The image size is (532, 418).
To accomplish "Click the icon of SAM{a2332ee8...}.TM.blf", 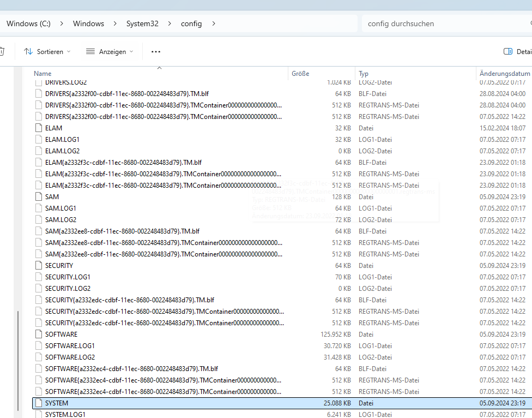I will click(39, 231).
